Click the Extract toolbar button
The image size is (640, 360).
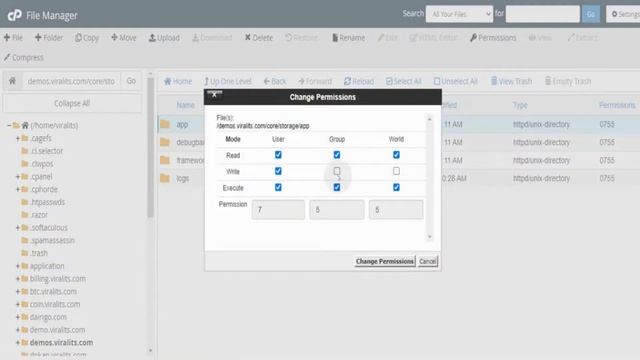(582, 38)
